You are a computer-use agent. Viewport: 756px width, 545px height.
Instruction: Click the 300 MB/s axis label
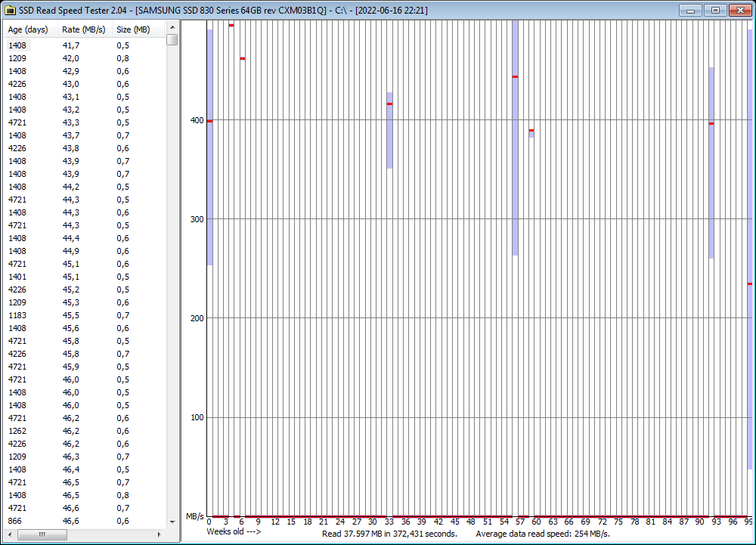197,219
